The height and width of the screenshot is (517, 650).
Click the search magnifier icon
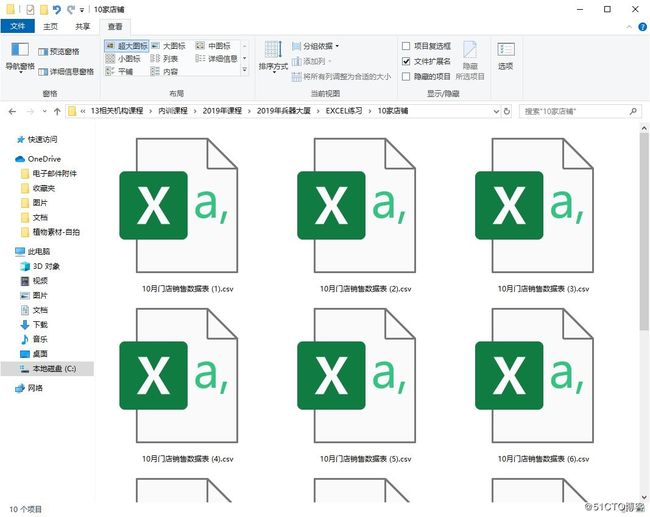point(633,111)
